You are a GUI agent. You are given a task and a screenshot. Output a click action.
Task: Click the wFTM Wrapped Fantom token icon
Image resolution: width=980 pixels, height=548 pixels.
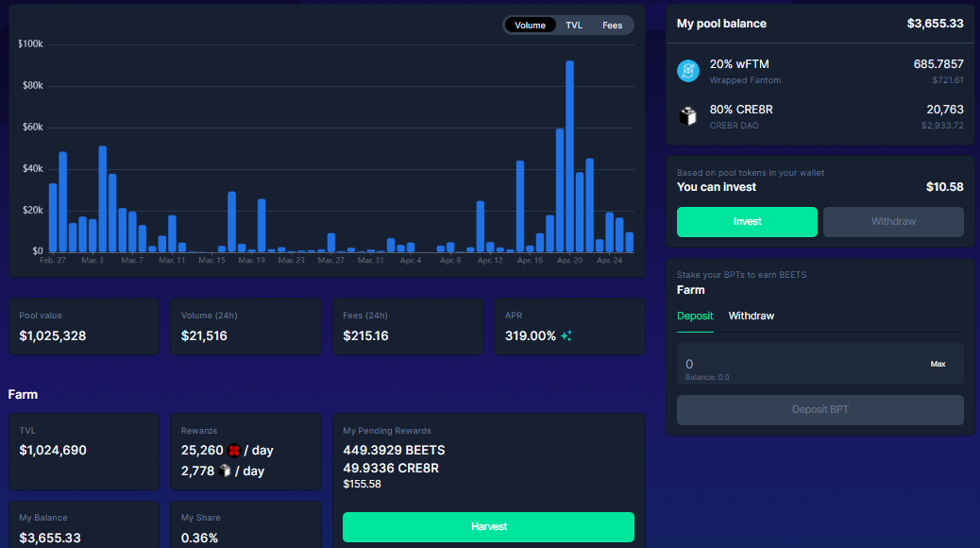click(x=688, y=71)
